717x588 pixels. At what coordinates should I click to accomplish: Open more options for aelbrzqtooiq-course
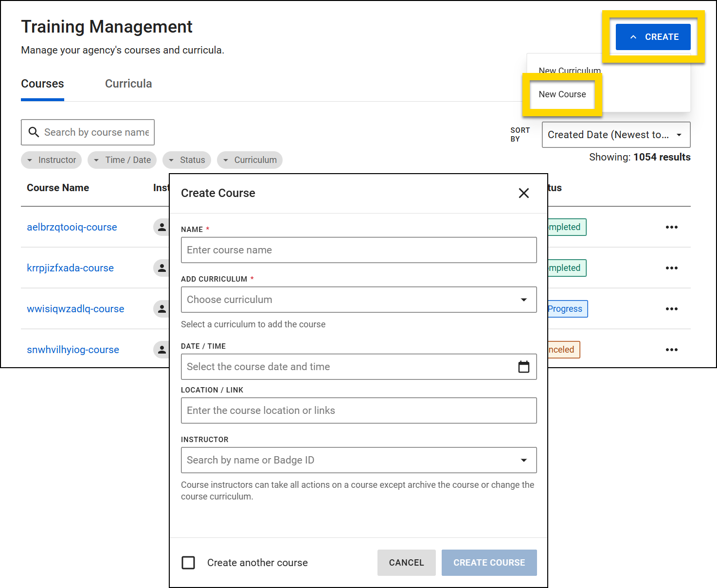click(x=671, y=227)
